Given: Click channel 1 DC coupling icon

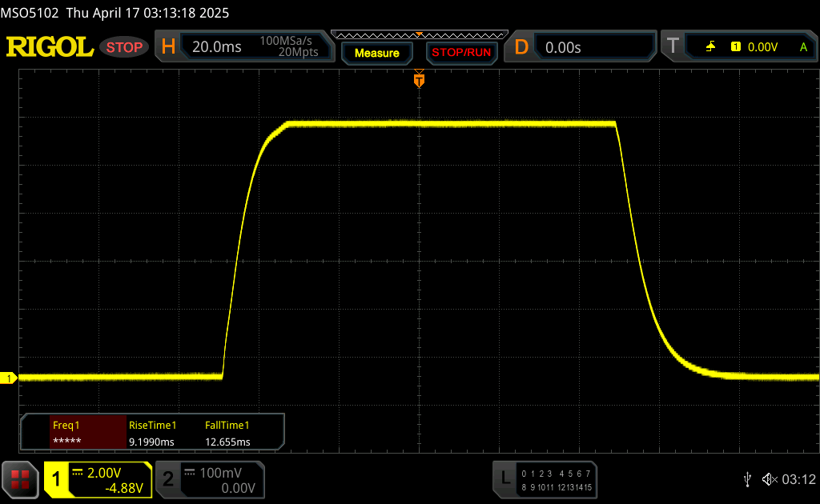Looking at the screenshot, I should pos(78,472).
